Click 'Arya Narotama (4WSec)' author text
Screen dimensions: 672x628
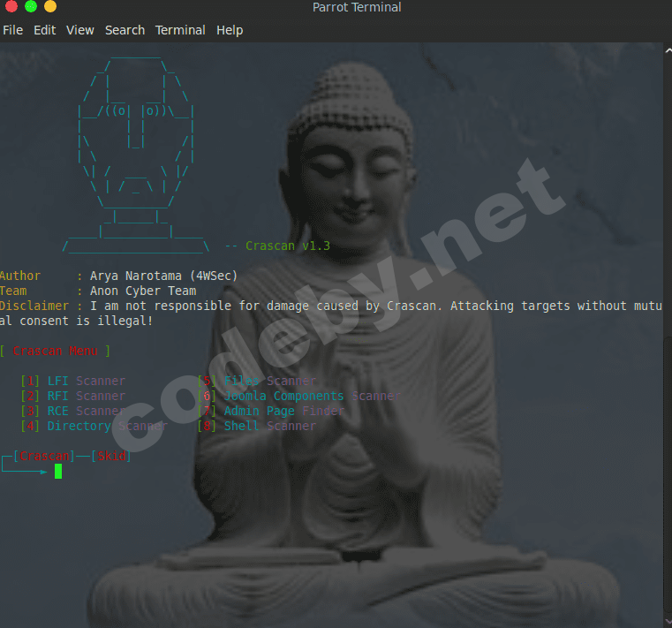pyautogui.click(x=163, y=276)
